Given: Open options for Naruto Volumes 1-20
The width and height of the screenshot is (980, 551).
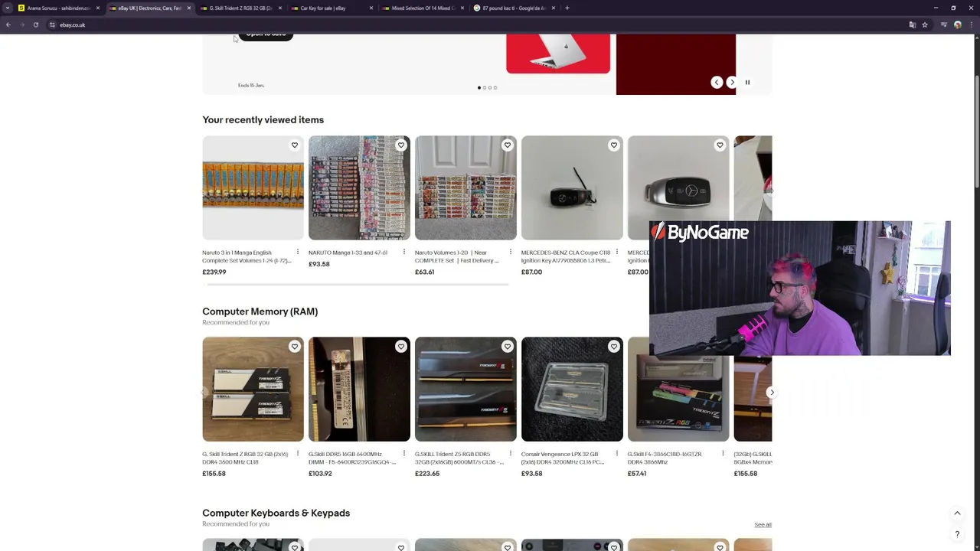Looking at the screenshot, I should (511, 252).
